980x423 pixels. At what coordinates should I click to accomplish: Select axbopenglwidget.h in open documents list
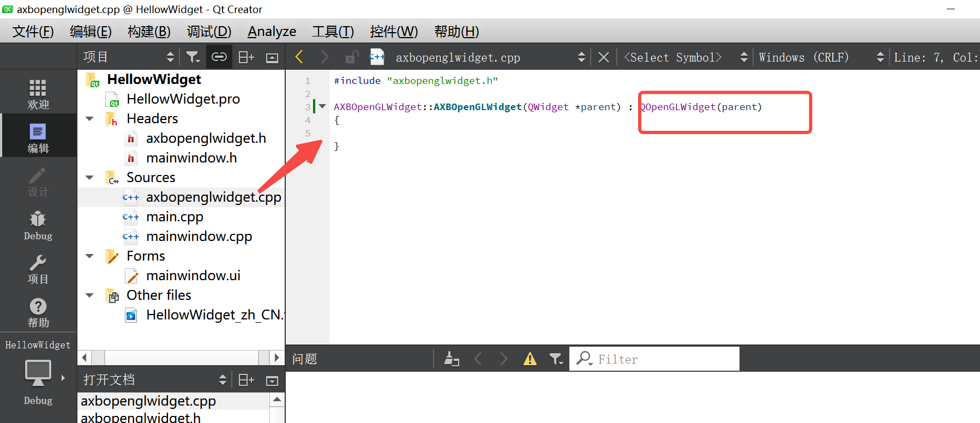pyautogui.click(x=141, y=418)
